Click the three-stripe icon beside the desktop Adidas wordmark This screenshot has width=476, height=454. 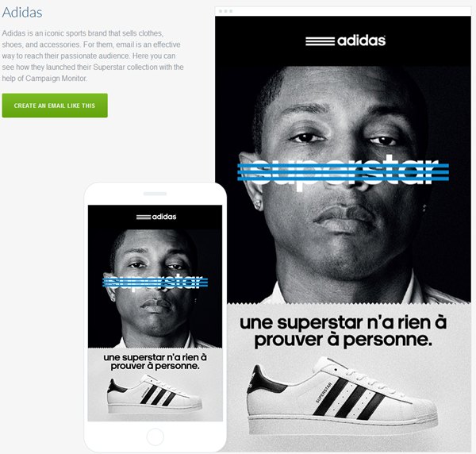click(320, 41)
